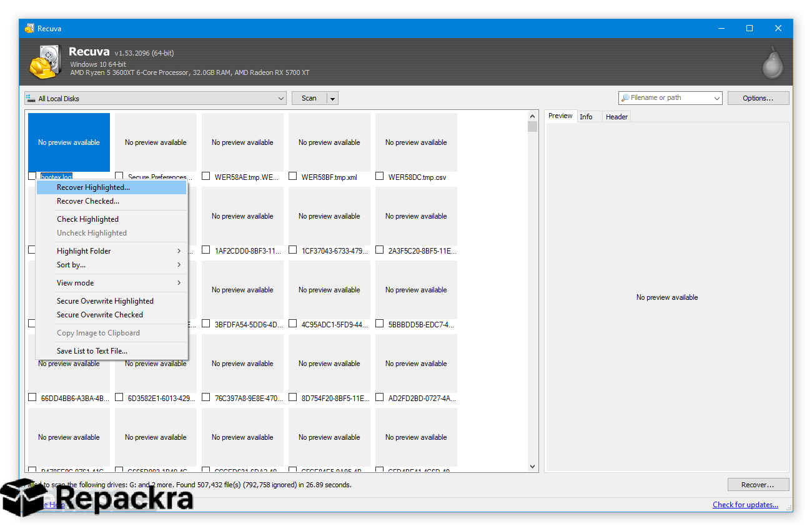Click the file list scrollbar thumb
Image resolution: width=812 pixels, height=531 pixels.
(x=532, y=127)
